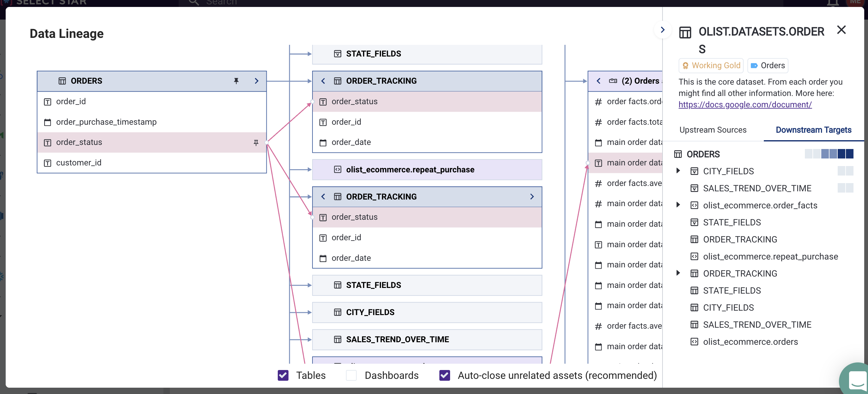Screen dimensions: 868x394
Task: Switch to Downstream Targets tab
Action: [x=813, y=130]
